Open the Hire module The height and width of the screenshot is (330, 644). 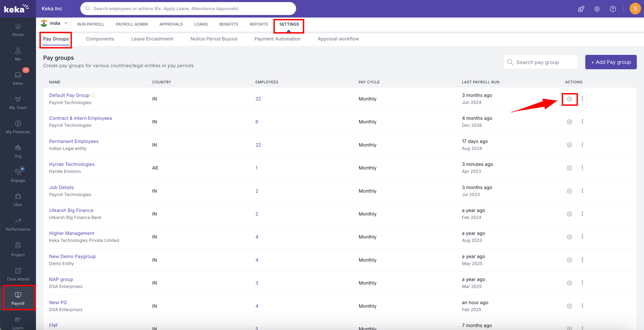(18, 200)
